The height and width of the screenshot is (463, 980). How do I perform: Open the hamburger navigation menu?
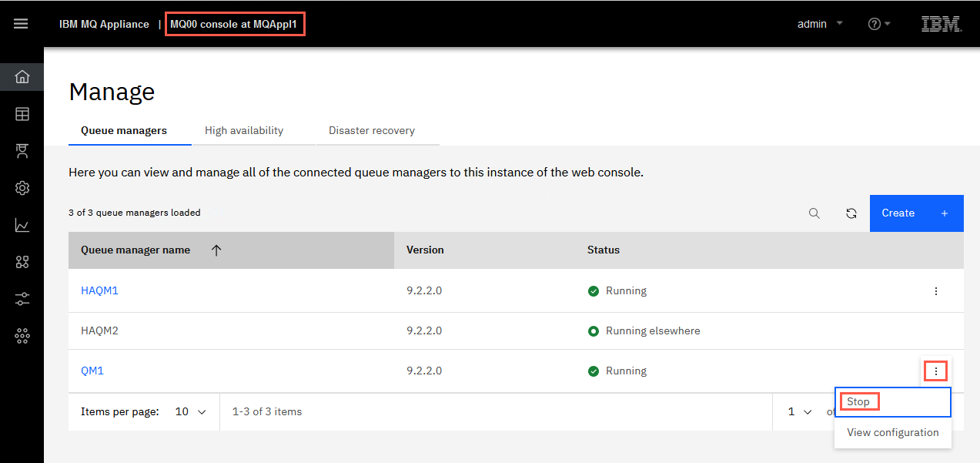[21, 24]
